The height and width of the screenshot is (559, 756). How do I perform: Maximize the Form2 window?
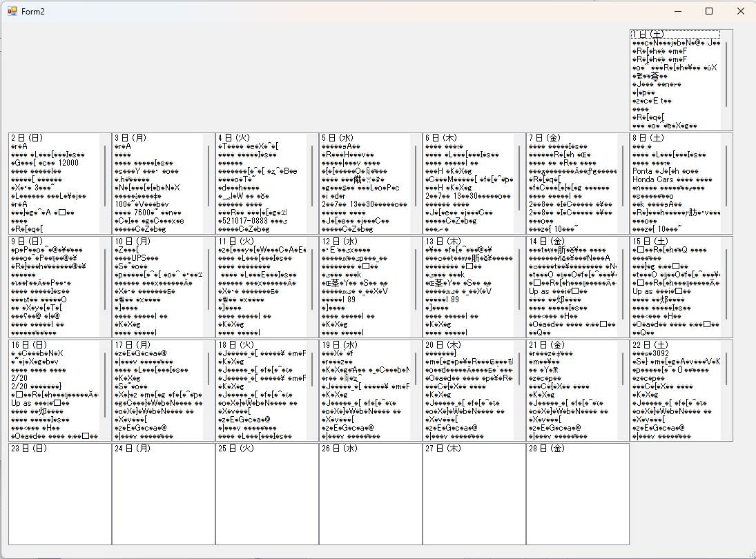pyautogui.click(x=708, y=12)
